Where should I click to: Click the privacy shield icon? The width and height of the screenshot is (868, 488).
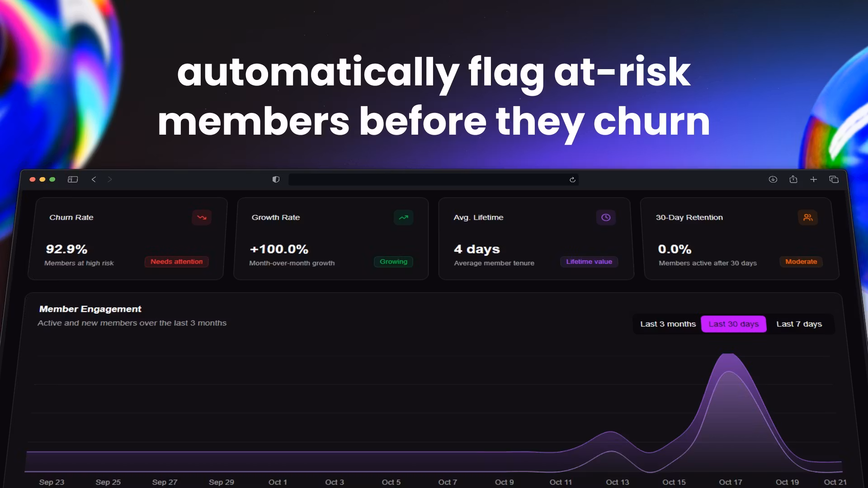click(x=276, y=179)
